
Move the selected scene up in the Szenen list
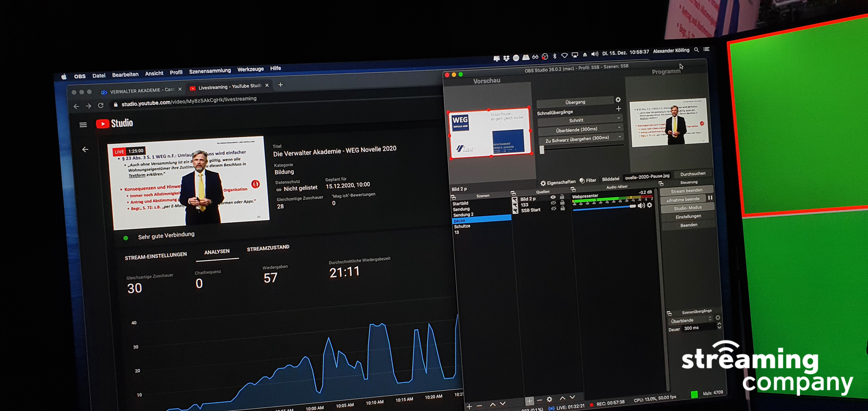[492, 404]
